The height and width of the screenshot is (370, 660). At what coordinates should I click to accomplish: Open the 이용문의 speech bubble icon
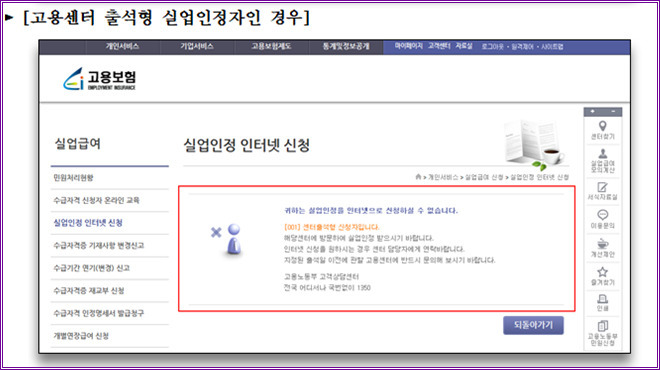coord(602,215)
